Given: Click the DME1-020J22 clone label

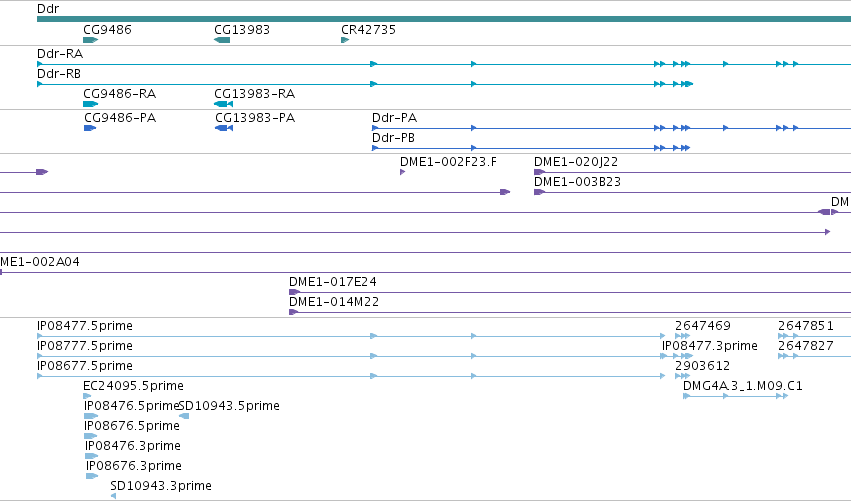Looking at the screenshot, I should [x=576, y=162].
